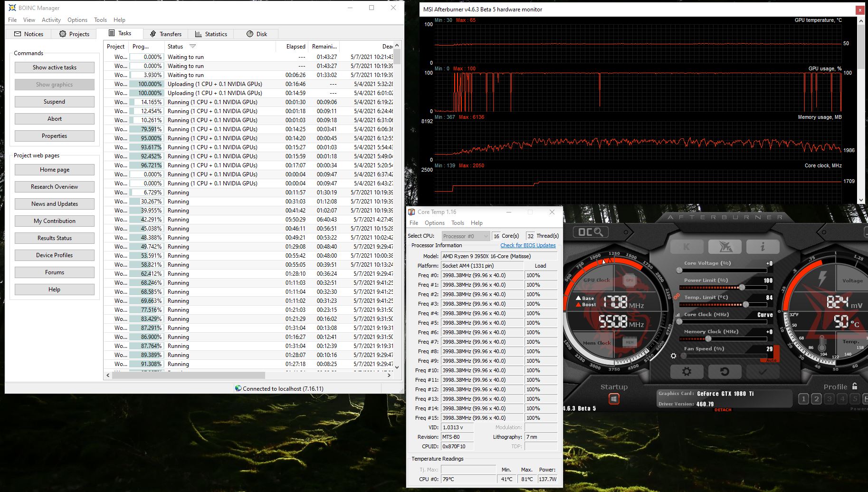Toggle the power/temp limit link icon

pos(677,296)
